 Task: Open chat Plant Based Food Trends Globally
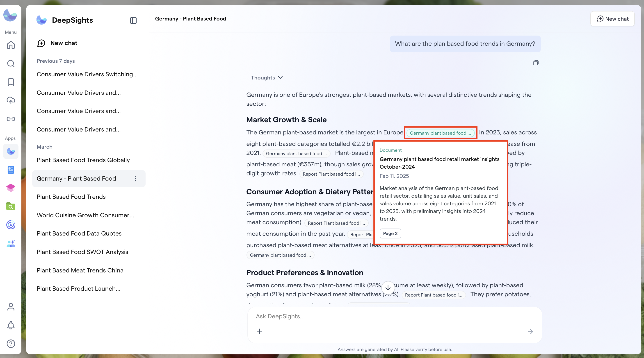click(x=89, y=160)
